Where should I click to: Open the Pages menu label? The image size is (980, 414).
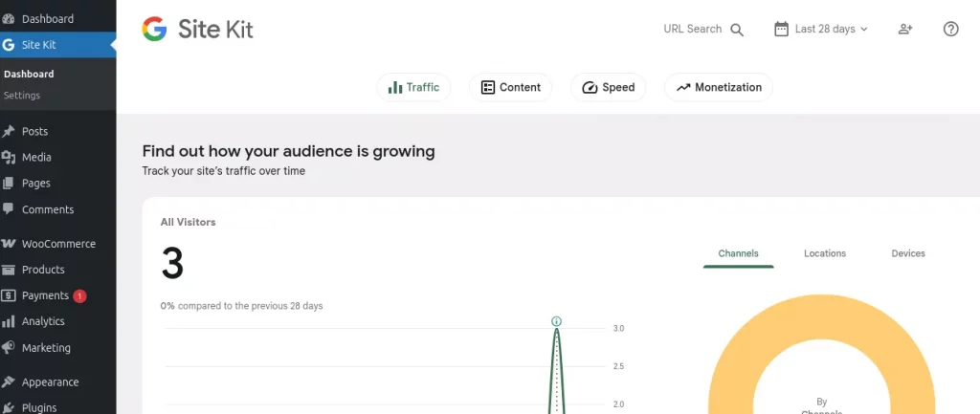pyautogui.click(x=36, y=184)
